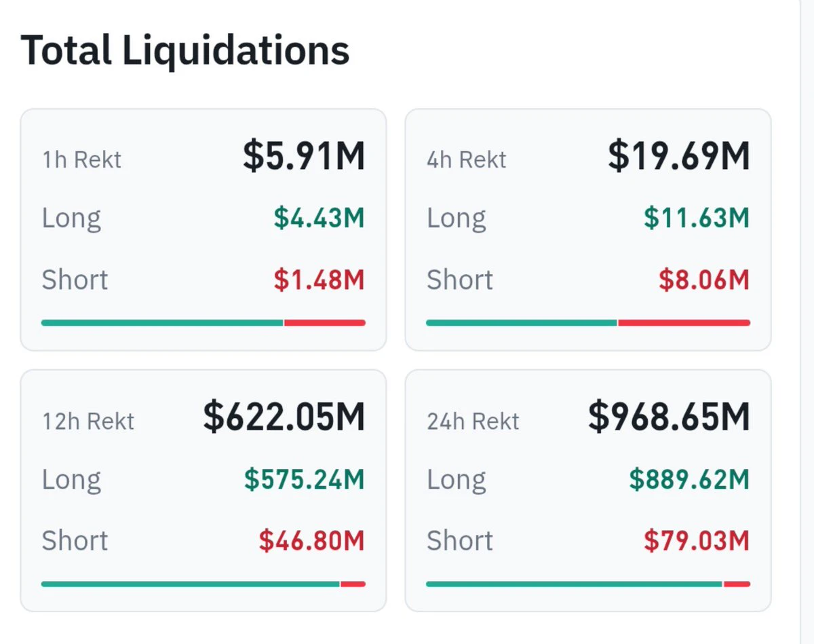Image resolution: width=814 pixels, height=644 pixels.
Task: Click the 1h Short value $1.48M
Action: coord(319,280)
